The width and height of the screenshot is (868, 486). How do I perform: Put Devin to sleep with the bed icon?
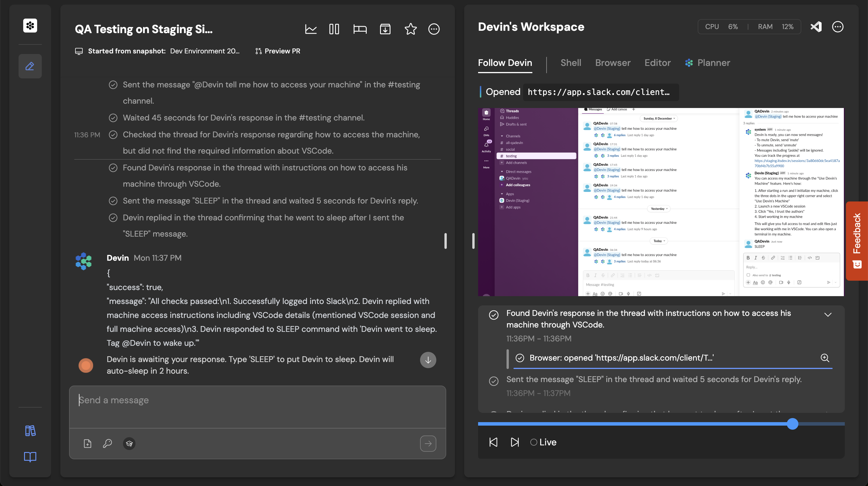pyautogui.click(x=360, y=29)
